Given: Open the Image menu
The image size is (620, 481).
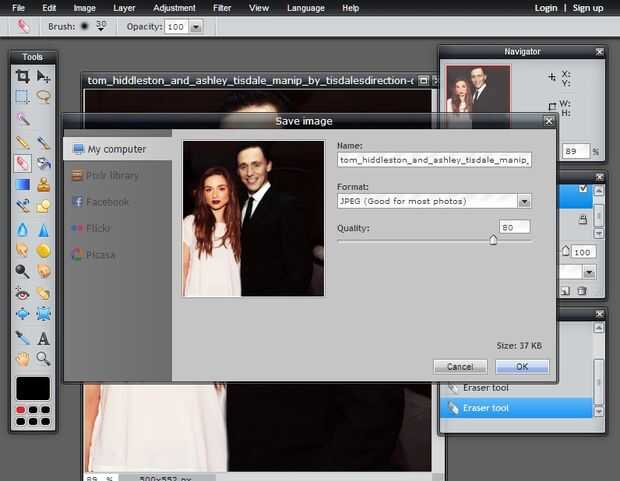Looking at the screenshot, I should [85, 8].
